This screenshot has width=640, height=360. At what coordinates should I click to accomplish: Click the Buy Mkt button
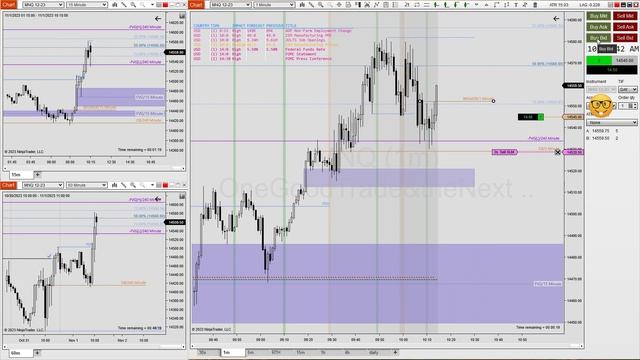click(x=599, y=16)
